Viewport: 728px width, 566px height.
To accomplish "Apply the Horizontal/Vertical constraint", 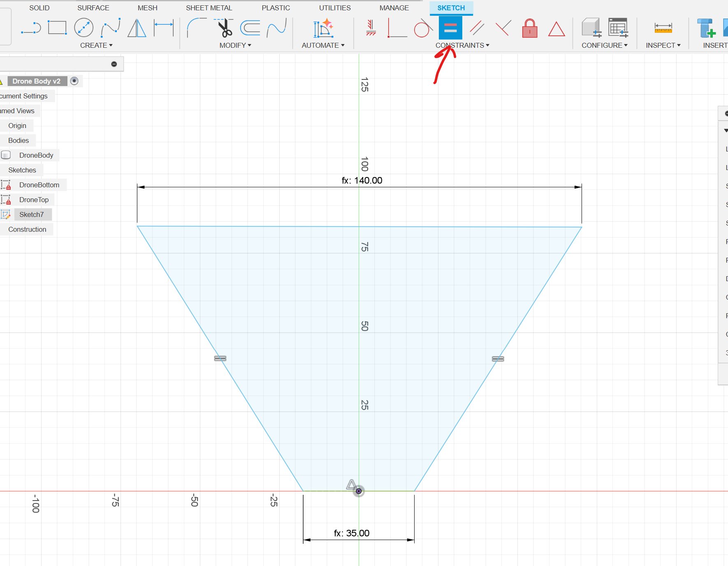I will click(x=371, y=28).
